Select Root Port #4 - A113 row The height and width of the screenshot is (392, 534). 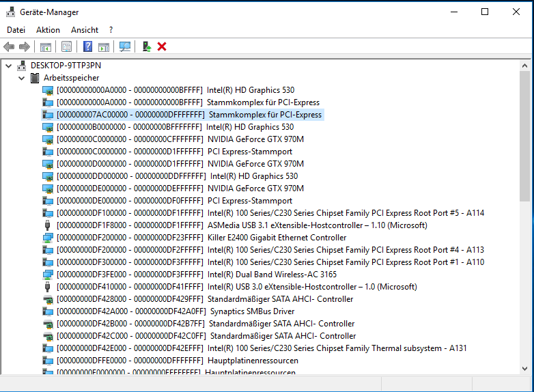270,250
